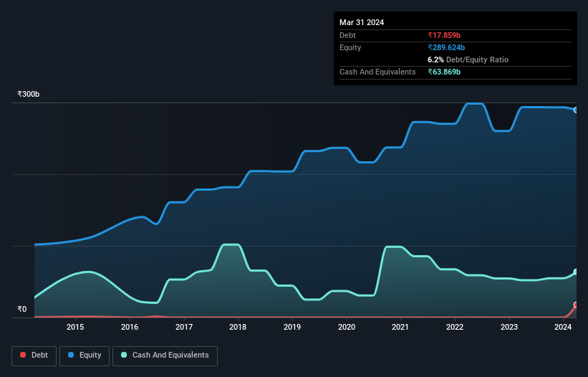Select the teal Cash endpoint marker

click(x=576, y=272)
